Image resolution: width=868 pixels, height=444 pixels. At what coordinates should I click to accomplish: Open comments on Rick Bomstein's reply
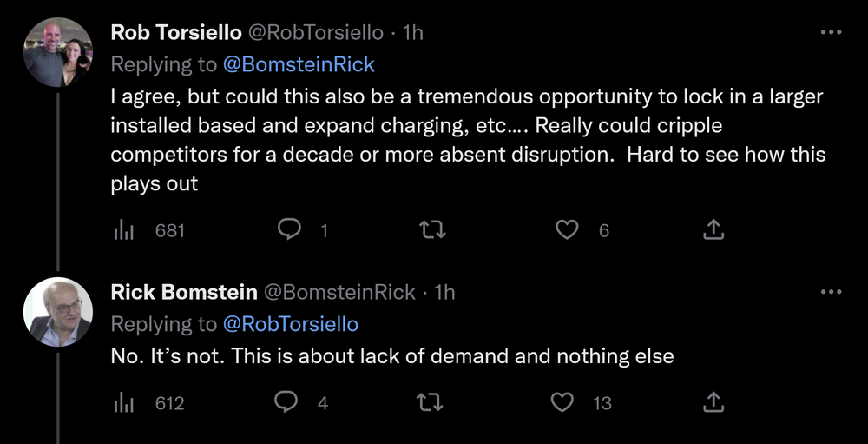click(287, 401)
